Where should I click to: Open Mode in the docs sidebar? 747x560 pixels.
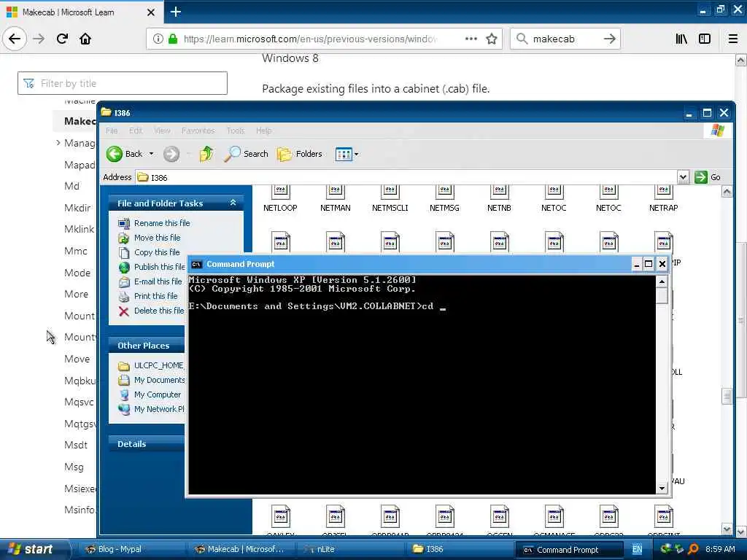pos(77,273)
